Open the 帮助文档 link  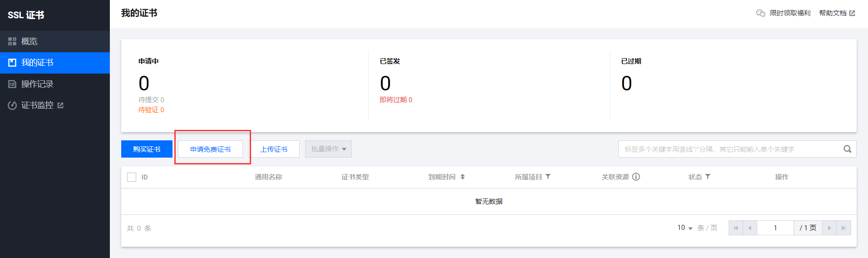pos(837,13)
